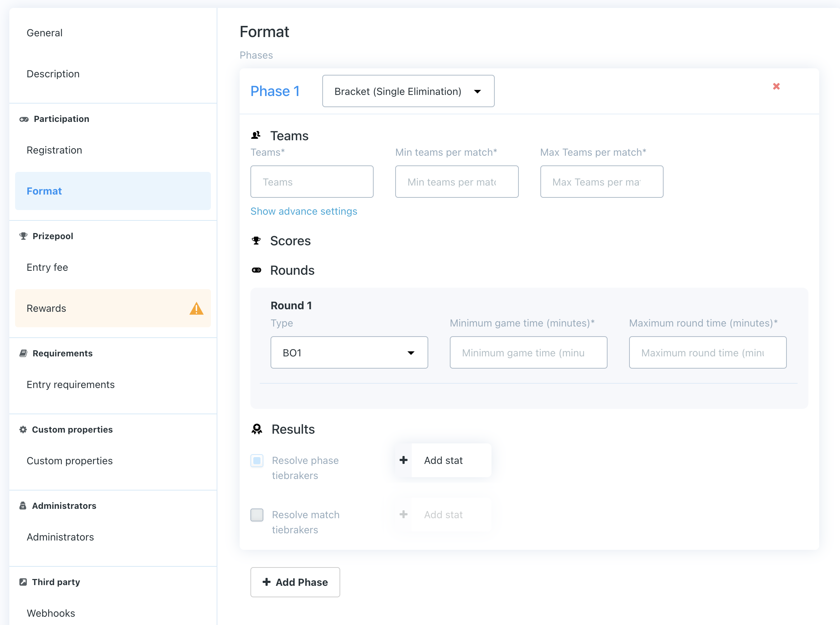Image resolution: width=840 pixels, height=625 pixels.
Task: Enable the Resolve match tiebrakers checkbox
Action: pyautogui.click(x=257, y=515)
